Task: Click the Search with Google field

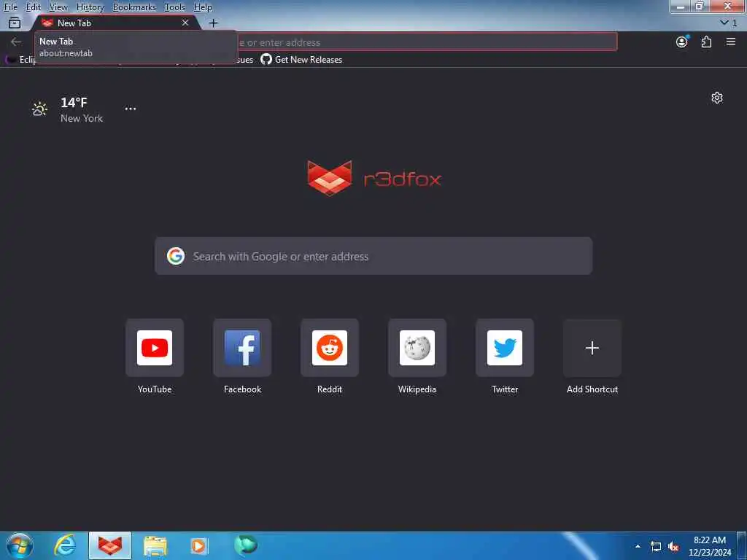Action: [x=373, y=256]
